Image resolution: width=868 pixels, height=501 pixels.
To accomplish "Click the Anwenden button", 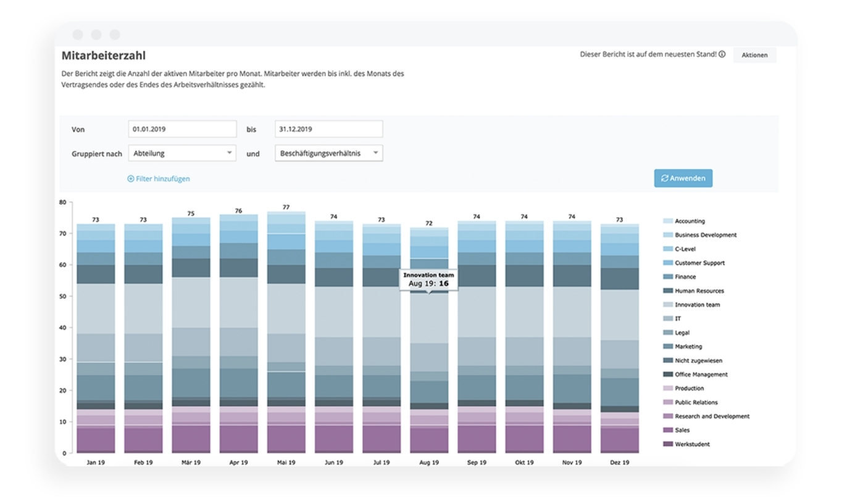I will coord(683,178).
